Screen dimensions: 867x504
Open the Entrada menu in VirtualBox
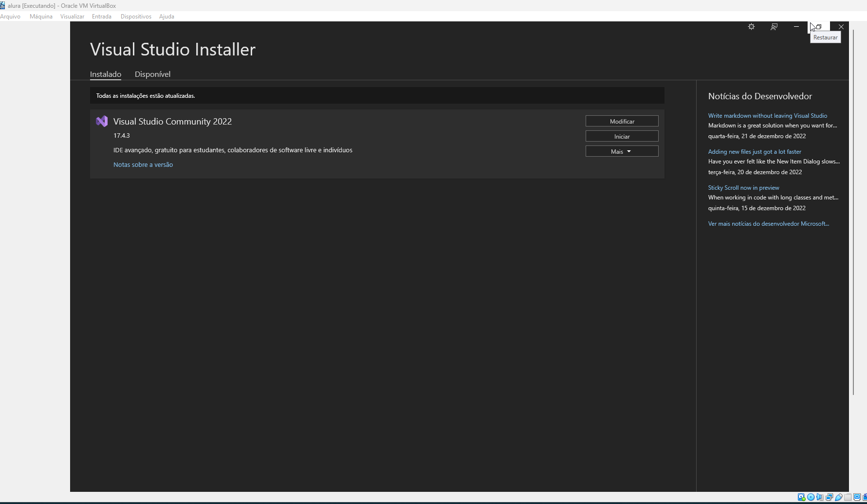click(102, 17)
